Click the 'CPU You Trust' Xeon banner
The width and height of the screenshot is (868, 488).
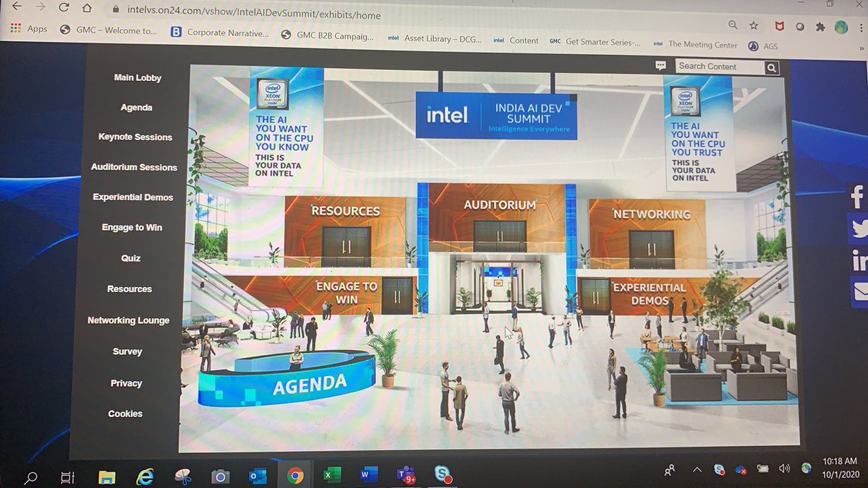click(x=699, y=133)
